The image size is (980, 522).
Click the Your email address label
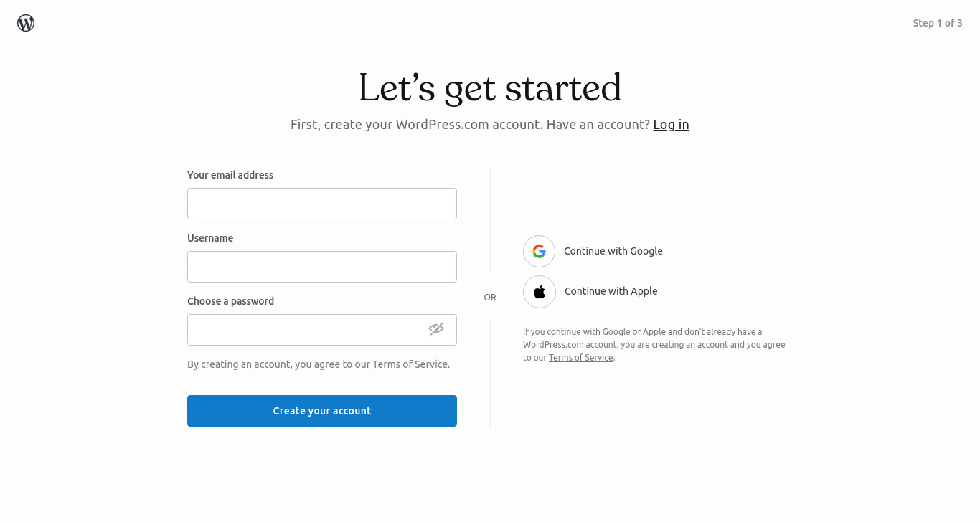(230, 175)
